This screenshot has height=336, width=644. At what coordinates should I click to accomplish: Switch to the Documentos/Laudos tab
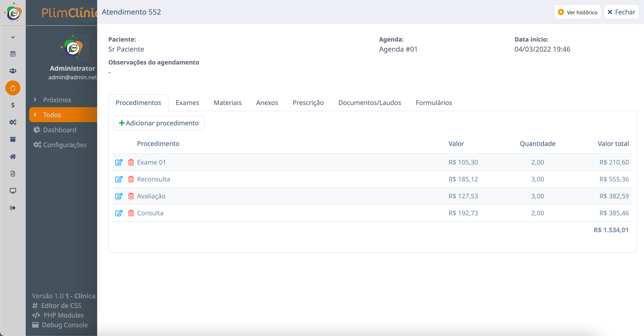[x=370, y=103]
